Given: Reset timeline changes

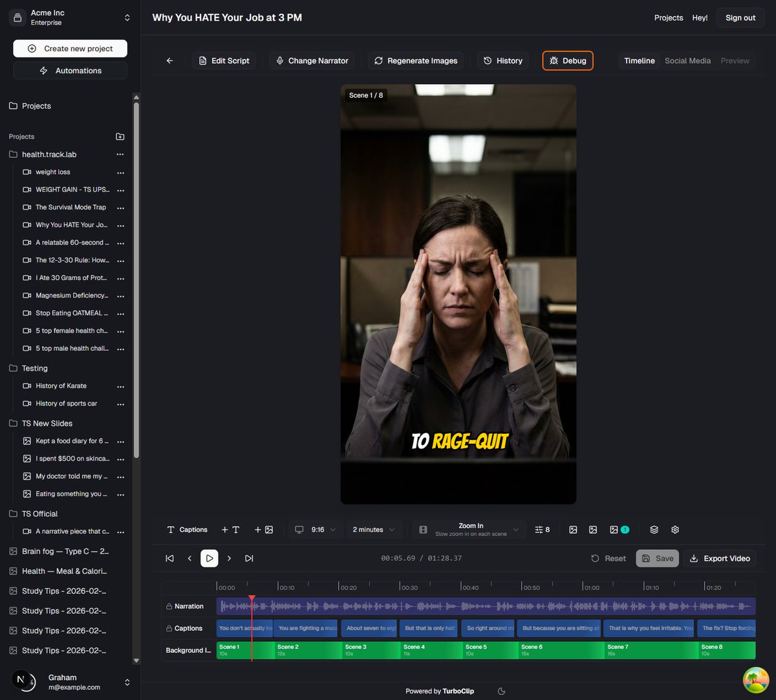Looking at the screenshot, I should click(609, 558).
